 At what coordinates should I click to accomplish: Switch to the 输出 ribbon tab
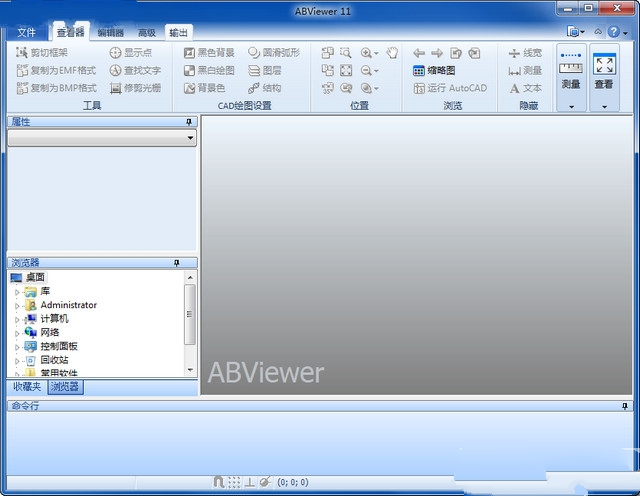[178, 32]
